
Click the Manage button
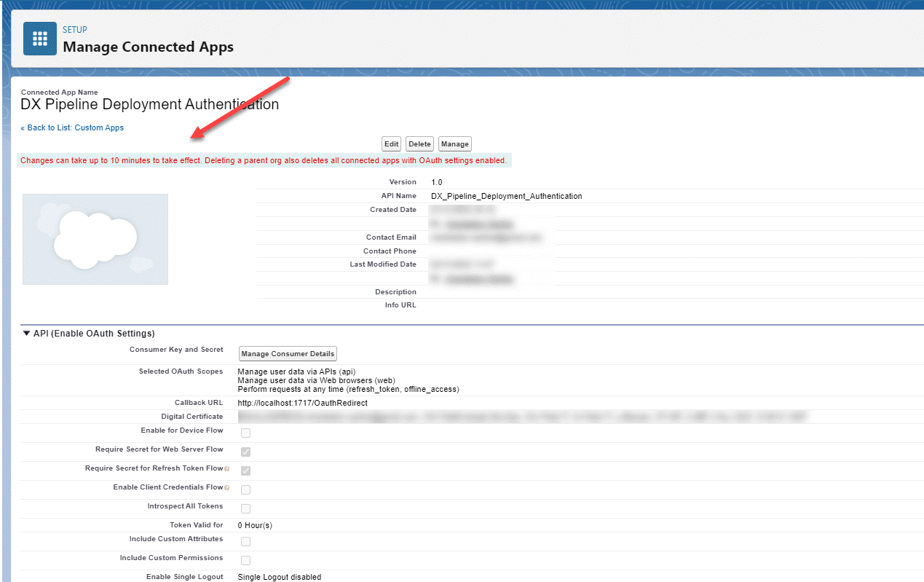pyautogui.click(x=455, y=144)
